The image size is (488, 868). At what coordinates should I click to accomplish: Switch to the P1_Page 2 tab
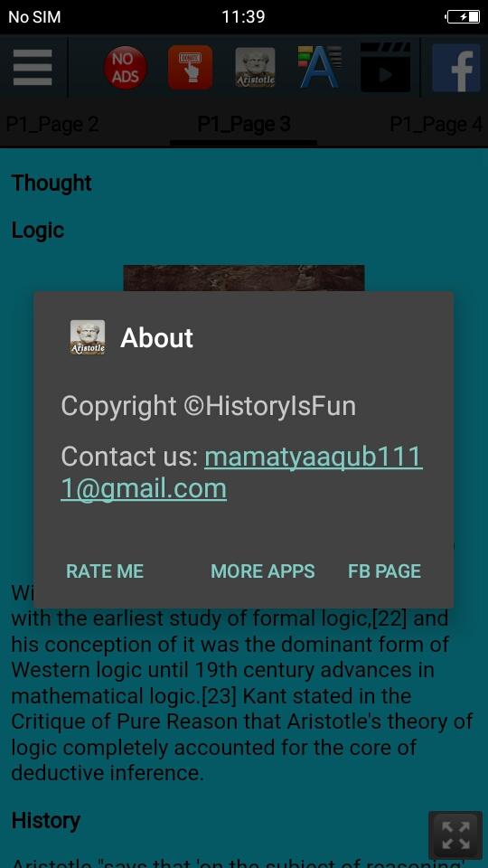(52, 124)
